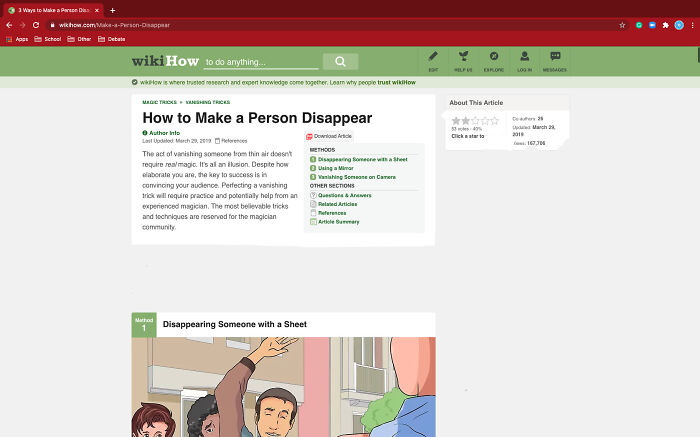Click the Apps bookmarks shortcut
The width and height of the screenshot is (700, 437).
(17, 39)
